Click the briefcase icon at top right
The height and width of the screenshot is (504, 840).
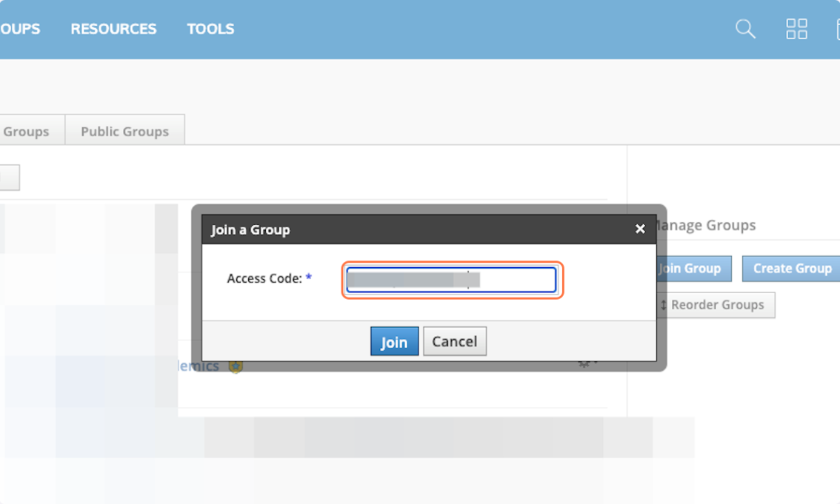(837, 29)
